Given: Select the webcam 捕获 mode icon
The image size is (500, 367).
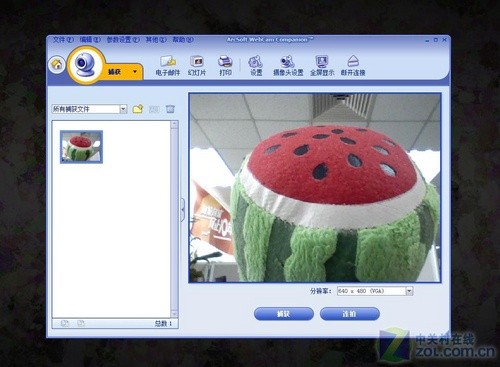Looking at the screenshot, I should [x=86, y=64].
